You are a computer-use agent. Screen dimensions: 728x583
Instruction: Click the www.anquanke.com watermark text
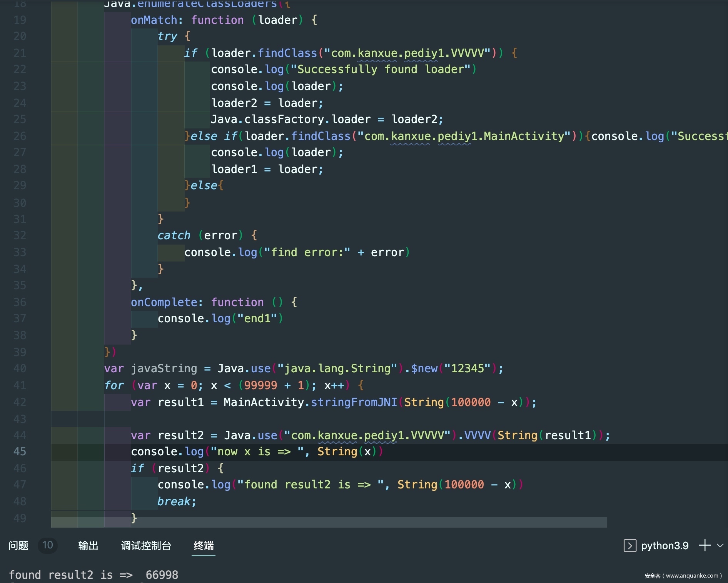(x=691, y=576)
